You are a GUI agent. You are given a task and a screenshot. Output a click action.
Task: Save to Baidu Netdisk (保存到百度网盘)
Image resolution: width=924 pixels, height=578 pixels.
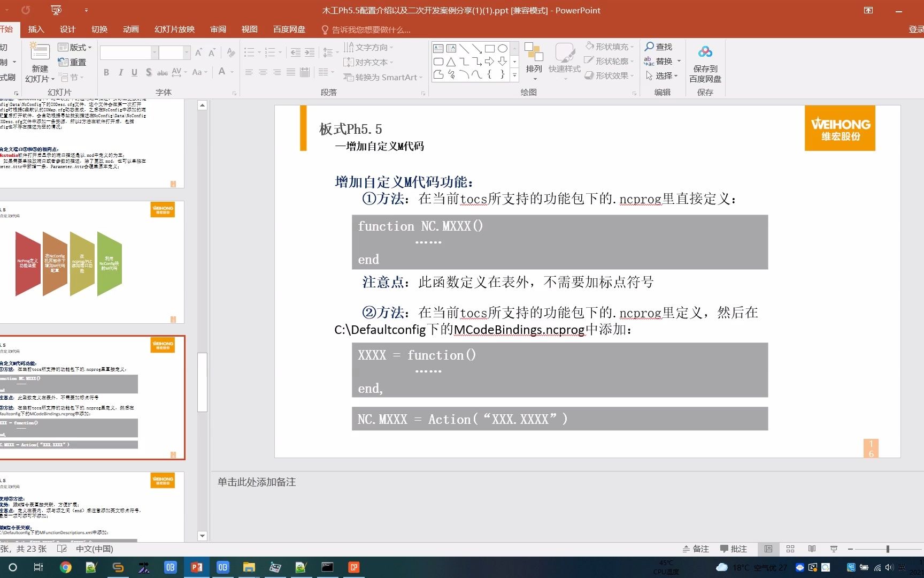tap(705, 60)
